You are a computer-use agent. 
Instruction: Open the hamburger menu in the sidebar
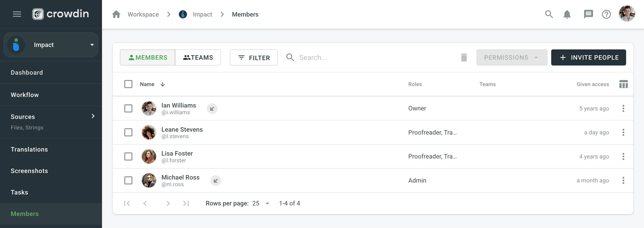(x=17, y=14)
